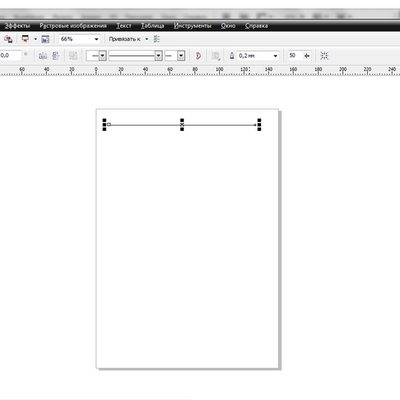Click the middle-left selection handle

[x=104, y=125]
